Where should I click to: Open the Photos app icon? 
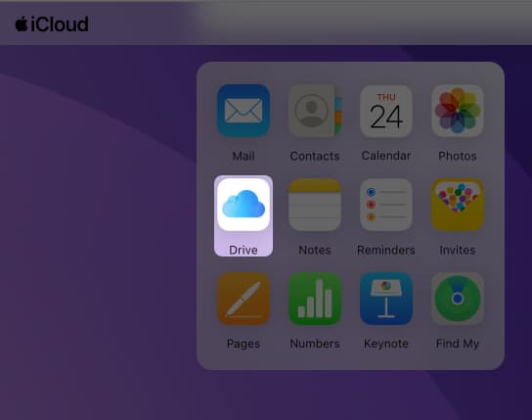click(458, 111)
